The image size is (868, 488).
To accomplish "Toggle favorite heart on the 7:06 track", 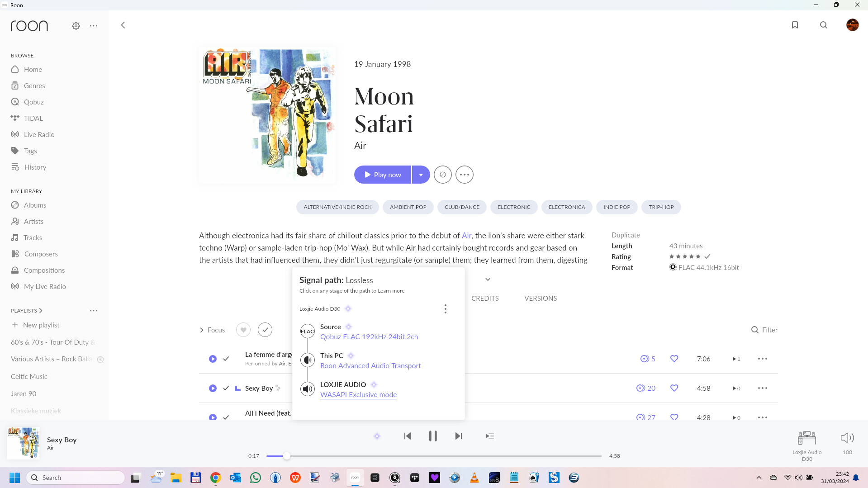I will pos(674,359).
